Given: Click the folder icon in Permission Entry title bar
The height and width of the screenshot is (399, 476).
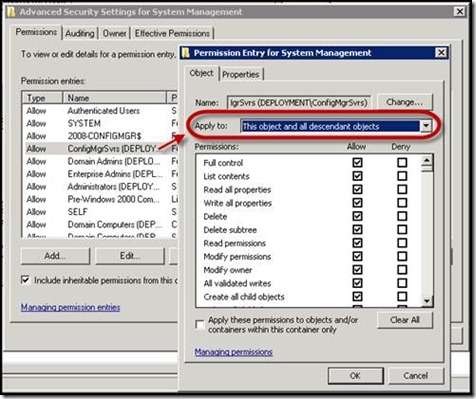Looking at the screenshot, I should [x=186, y=53].
